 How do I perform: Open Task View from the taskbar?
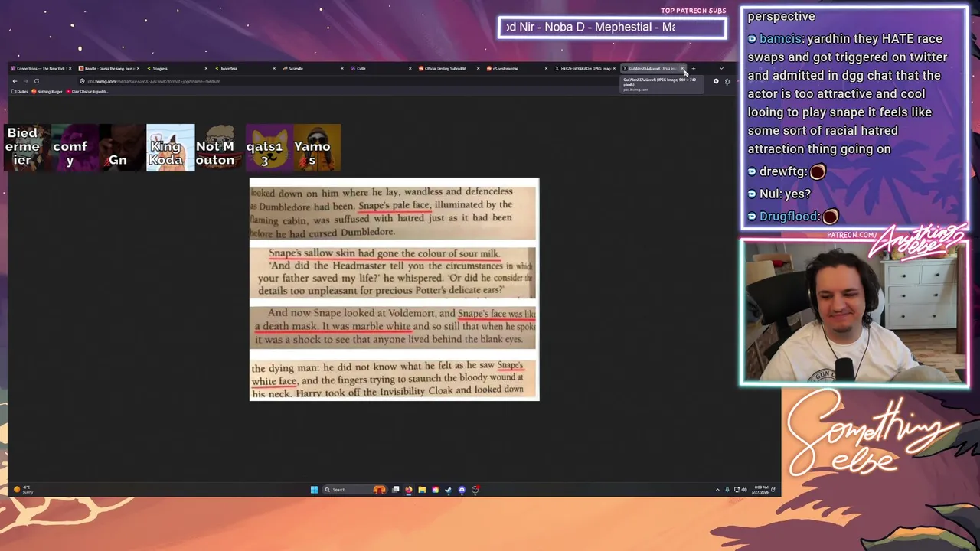396,490
